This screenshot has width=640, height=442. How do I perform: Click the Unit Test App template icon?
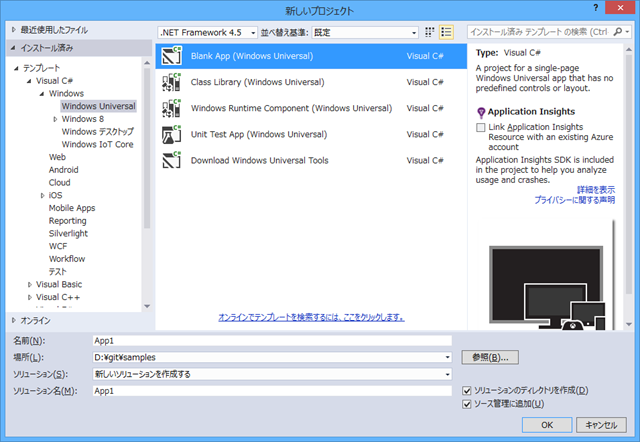point(171,134)
